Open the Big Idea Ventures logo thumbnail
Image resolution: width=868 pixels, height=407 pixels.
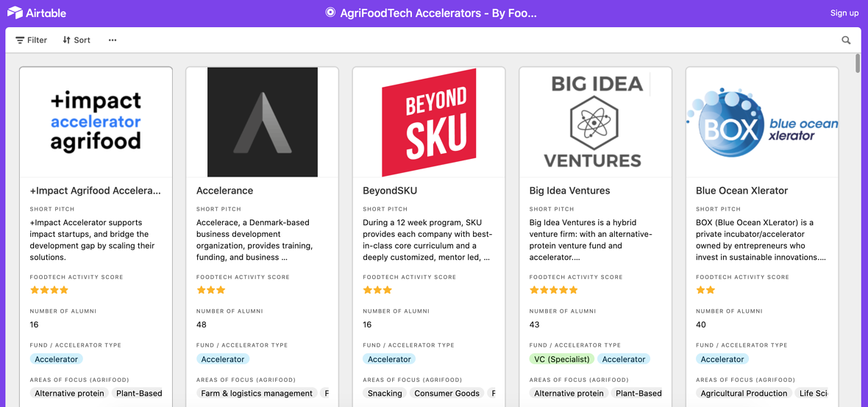[x=596, y=122]
